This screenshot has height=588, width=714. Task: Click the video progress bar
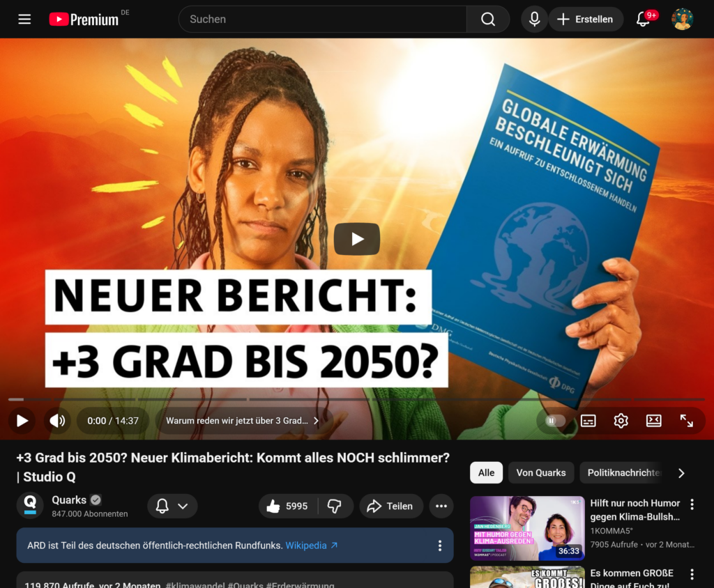[356, 399]
